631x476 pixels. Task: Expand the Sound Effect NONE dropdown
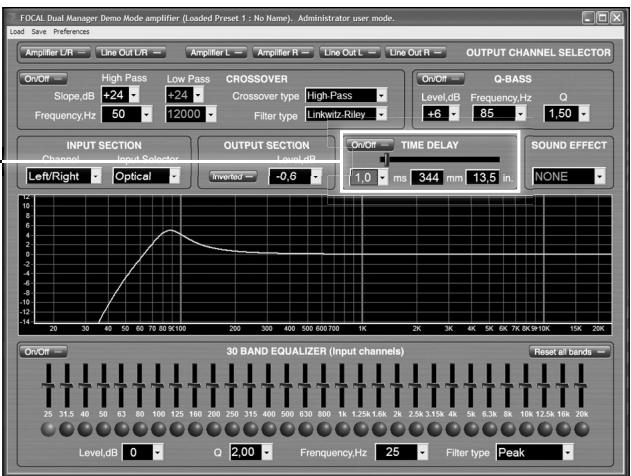pyautogui.click(x=570, y=177)
